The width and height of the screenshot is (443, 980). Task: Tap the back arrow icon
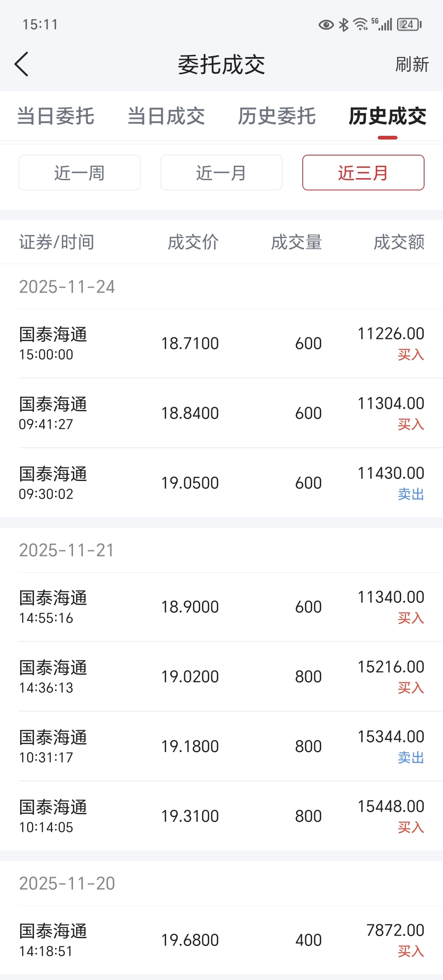(22, 64)
